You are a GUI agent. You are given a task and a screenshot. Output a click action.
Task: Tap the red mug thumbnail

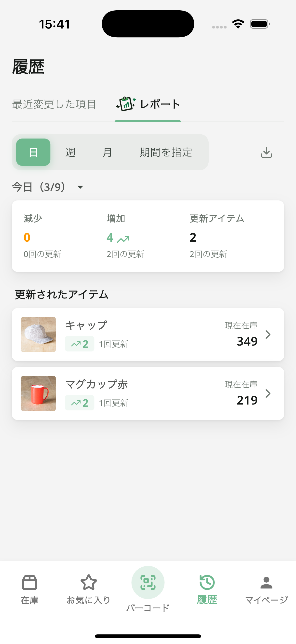pyautogui.click(x=38, y=393)
